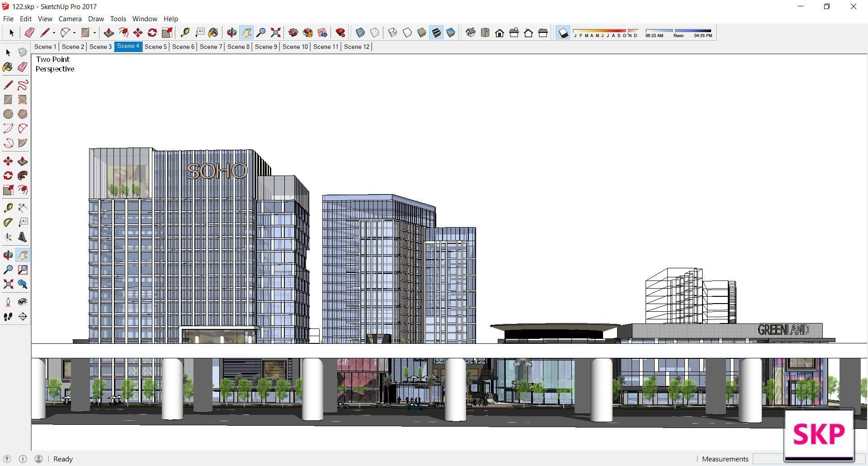Switch to Scene 1 tab
The height and width of the screenshot is (466, 868).
point(45,47)
